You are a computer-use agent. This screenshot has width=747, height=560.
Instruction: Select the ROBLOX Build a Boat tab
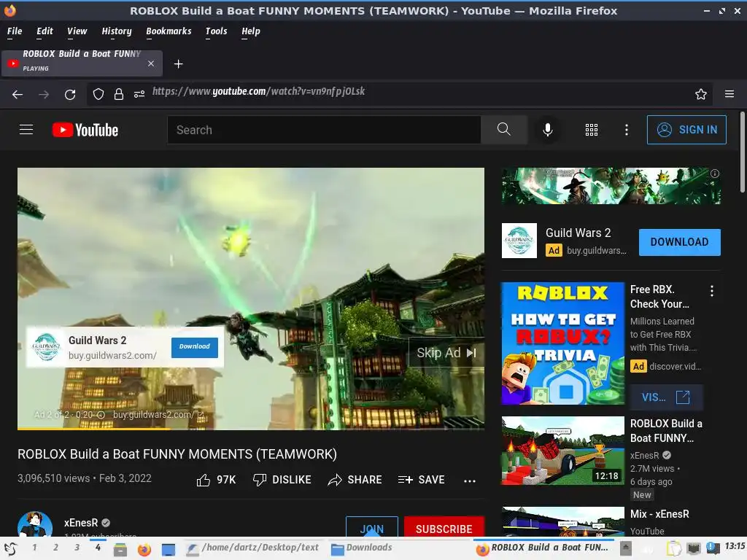tap(82, 63)
